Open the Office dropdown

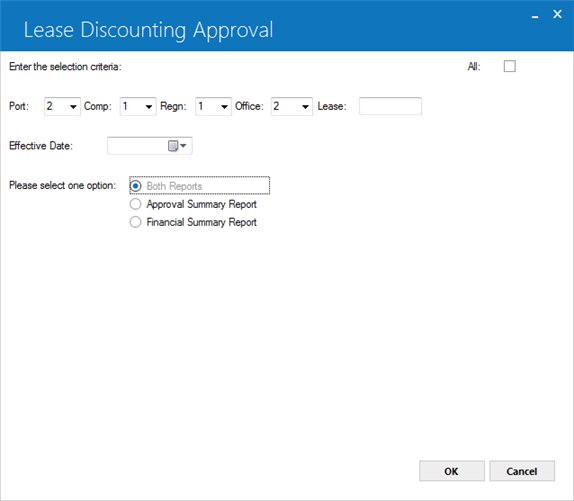coord(292,106)
